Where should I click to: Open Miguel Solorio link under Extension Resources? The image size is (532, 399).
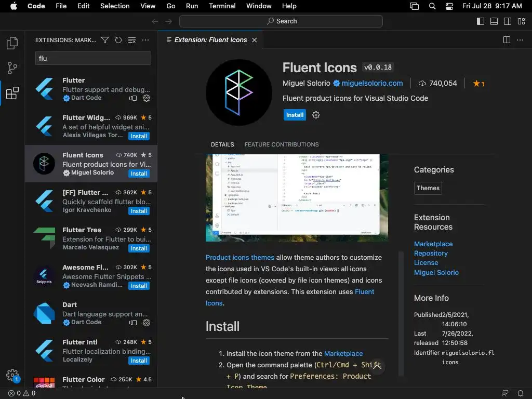[x=436, y=272]
